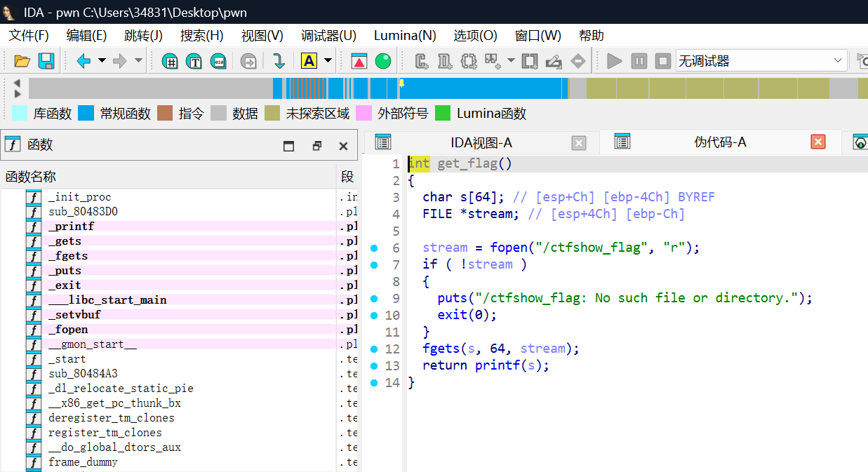868x472 pixels.
Task: Select _gets in the functions list
Action: [x=65, y=241]
